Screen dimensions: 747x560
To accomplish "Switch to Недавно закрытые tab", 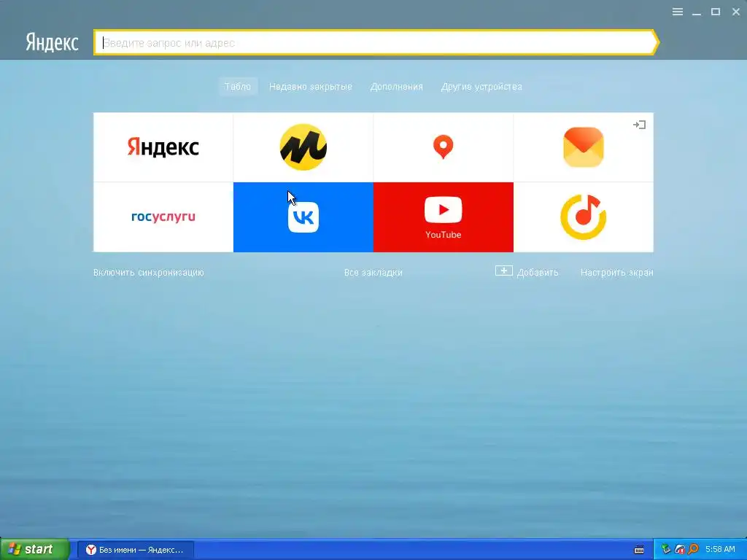I will tap(311, 87).
